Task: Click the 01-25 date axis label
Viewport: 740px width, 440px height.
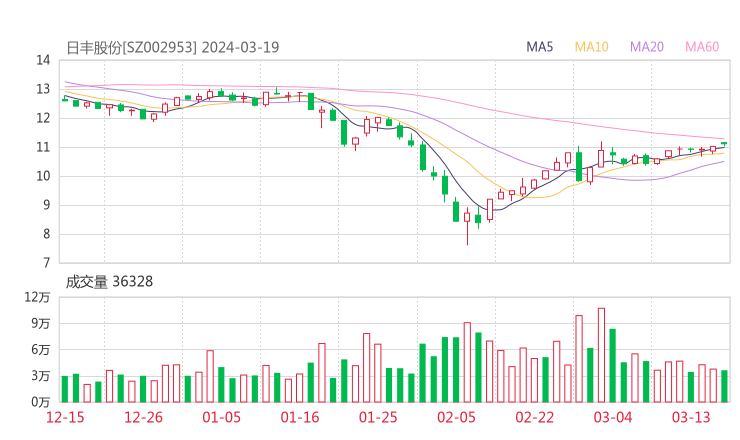Action: pyautogui.click(x=378, y=417)
